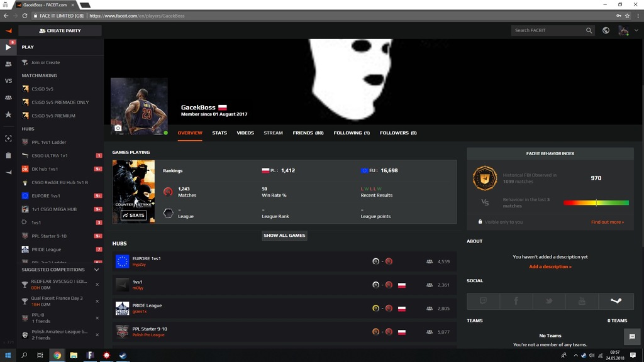Open PPL Starter 9-10 hub row in list

pos(284,332)
